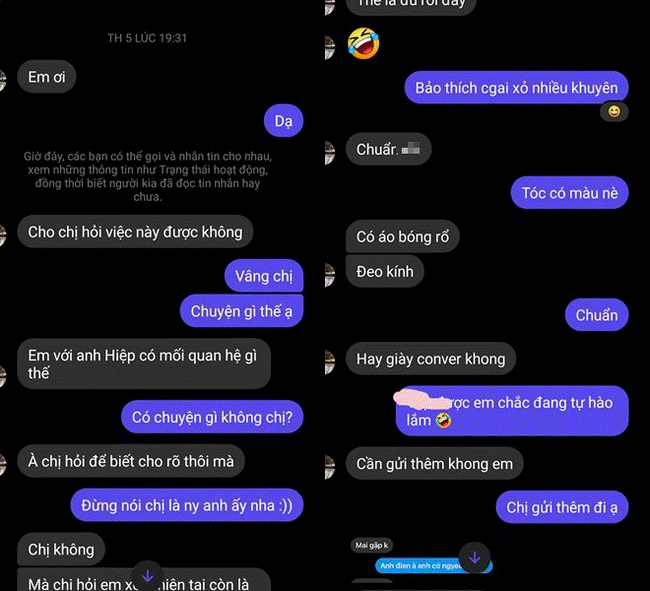650x591 pixels.
Task: Select message 'Cho chị hỏi việc này được không'
Action: 135,232
